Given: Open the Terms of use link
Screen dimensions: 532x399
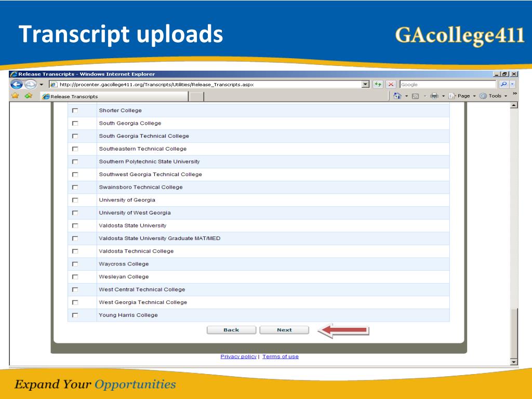Looking at the screenshot, I should 281,356.
